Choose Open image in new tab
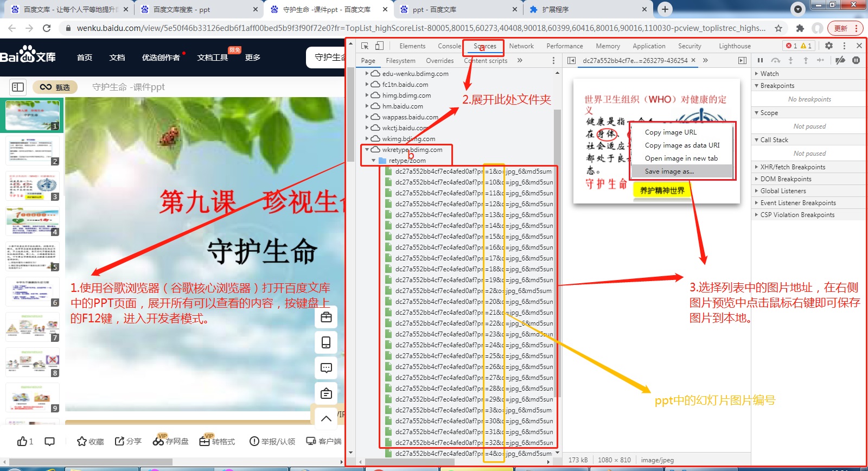868x471 pixels. 681,158
